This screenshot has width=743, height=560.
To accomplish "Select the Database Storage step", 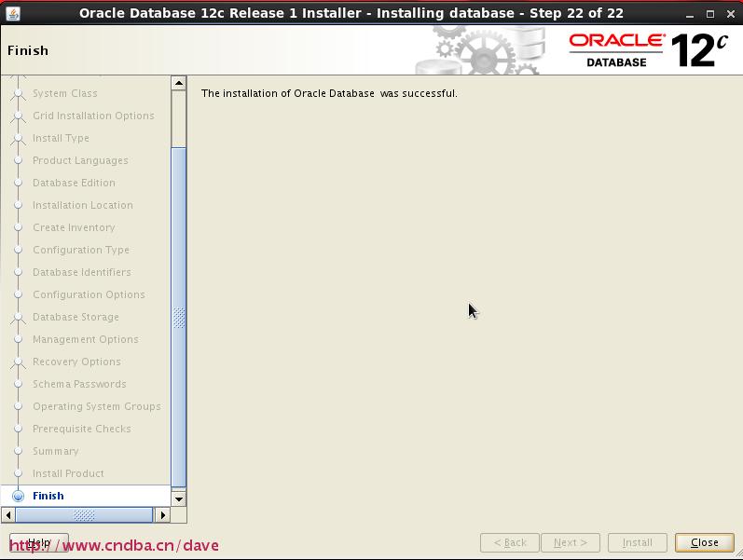I will [x=76, y=317].
